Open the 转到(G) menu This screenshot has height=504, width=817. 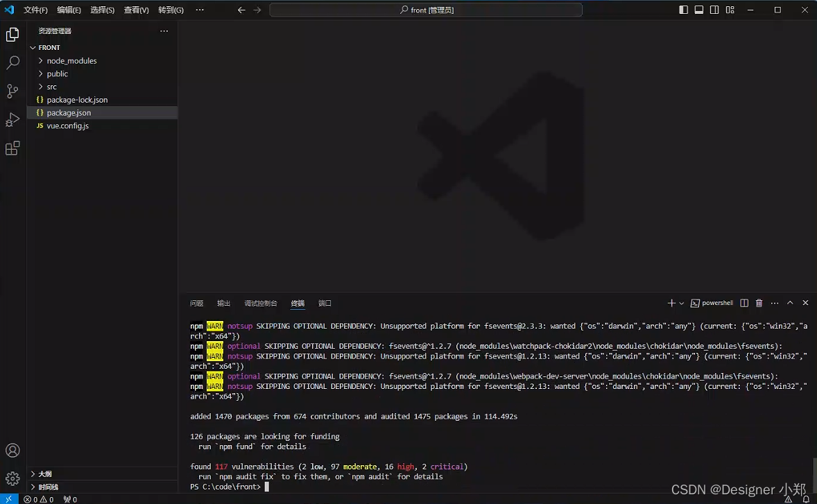point(171,10)
